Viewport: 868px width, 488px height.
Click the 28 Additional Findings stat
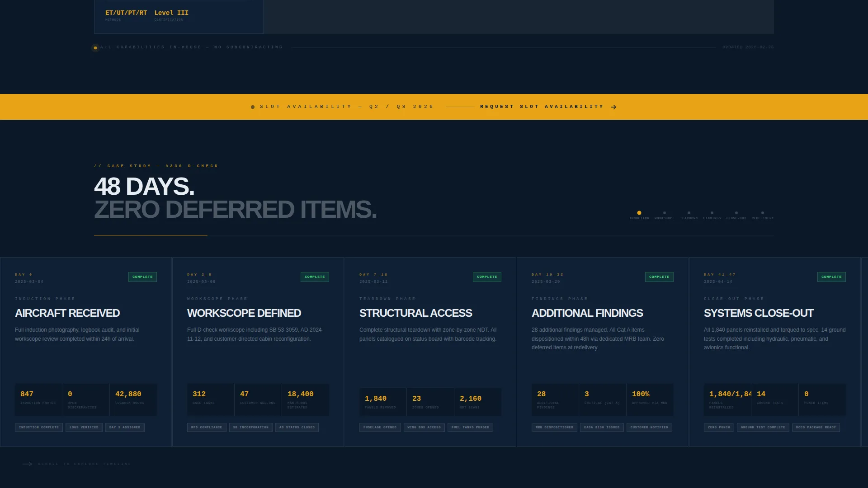[x=555, y=399]
